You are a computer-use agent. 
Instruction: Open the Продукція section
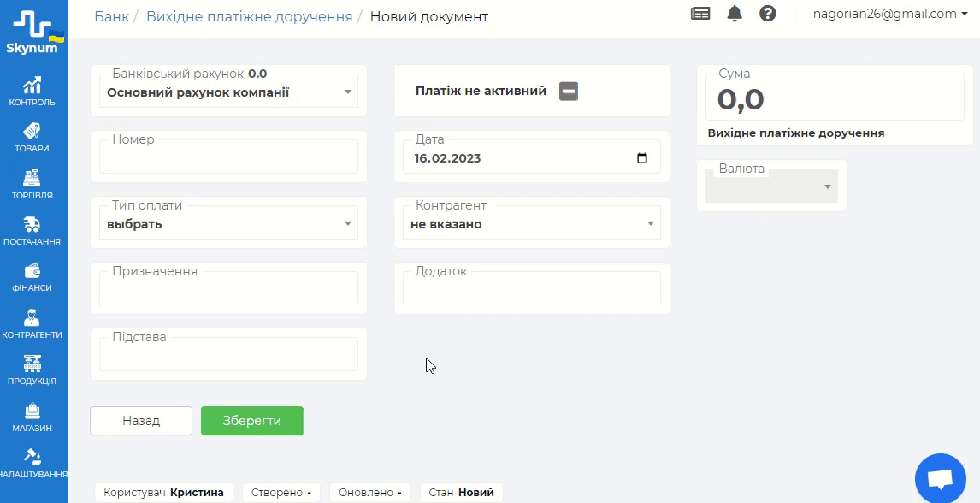(32, 370)
